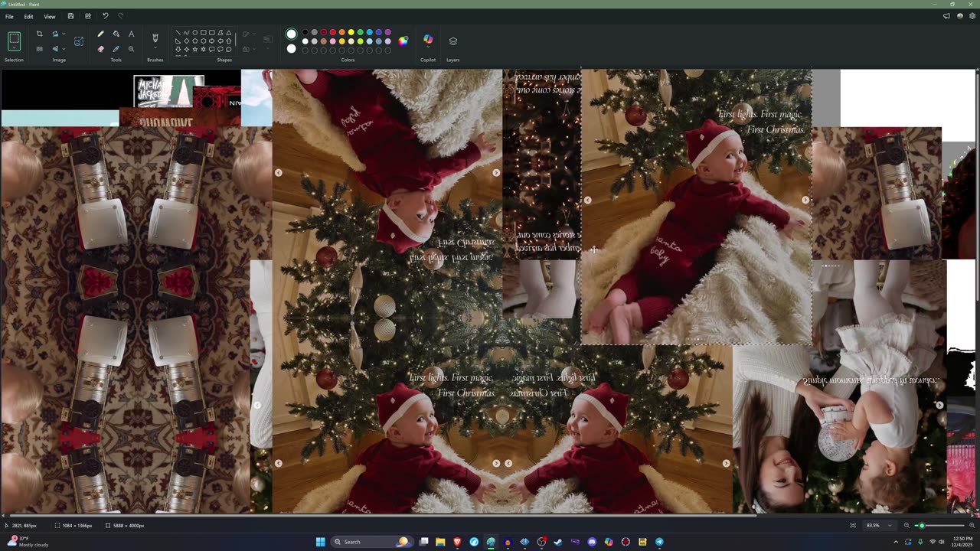Select the Fill bucket tool
The height and width of the screenshot is (551, 980).
(x=116, y=34)
